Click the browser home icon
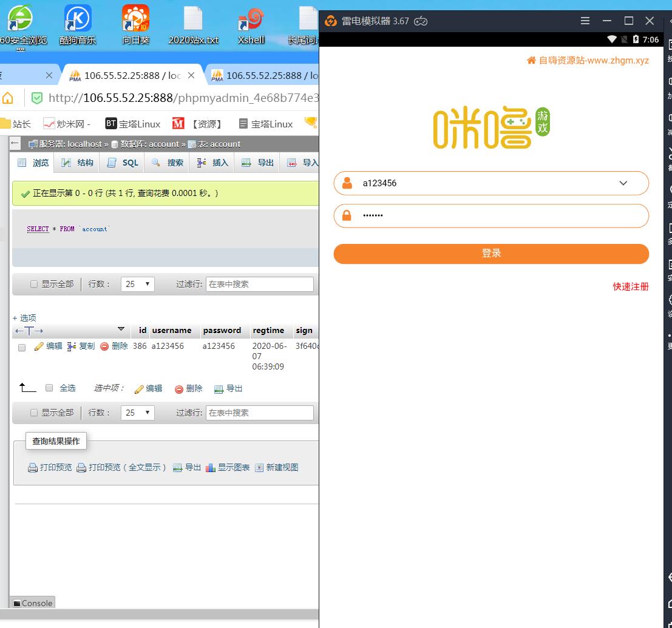Image resolution: width=672 pixels, height=628 pixels. 8,98
